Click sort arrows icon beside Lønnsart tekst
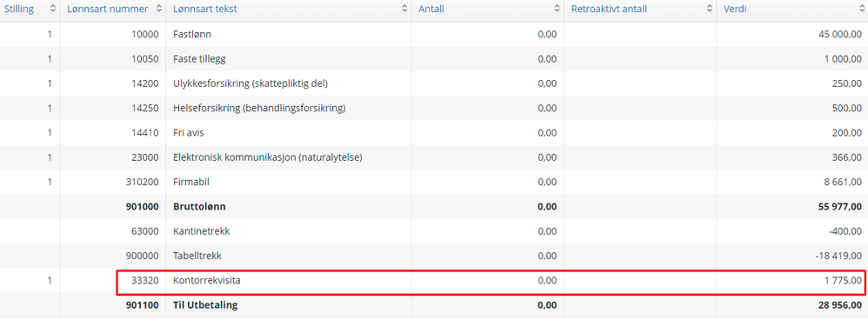Viewport: 868px width, 320px height. pyautogui.click(x=404, y=9)
